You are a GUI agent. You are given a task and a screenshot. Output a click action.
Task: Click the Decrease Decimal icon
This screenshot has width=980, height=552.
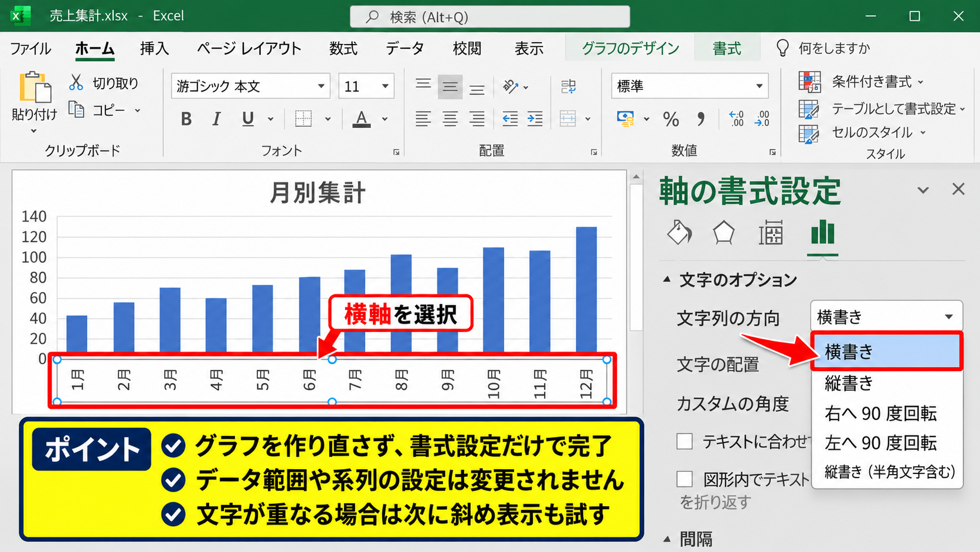click(762, 119)
